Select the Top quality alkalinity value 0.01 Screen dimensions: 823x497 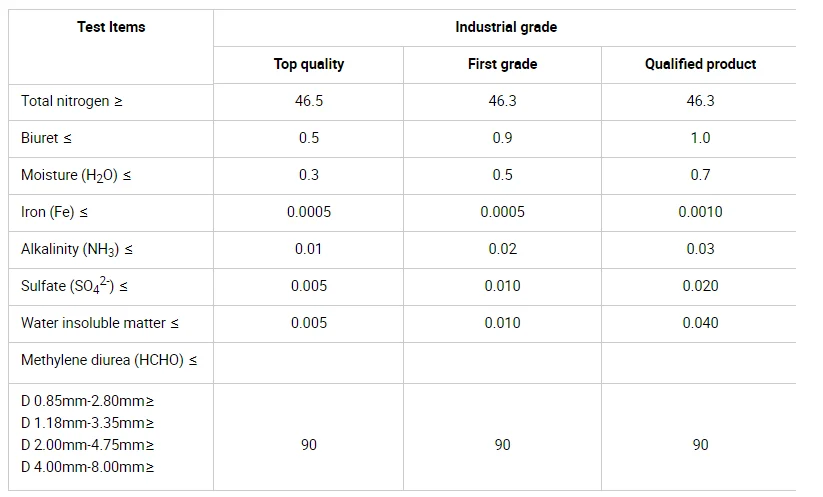click(x=309, y=249)
